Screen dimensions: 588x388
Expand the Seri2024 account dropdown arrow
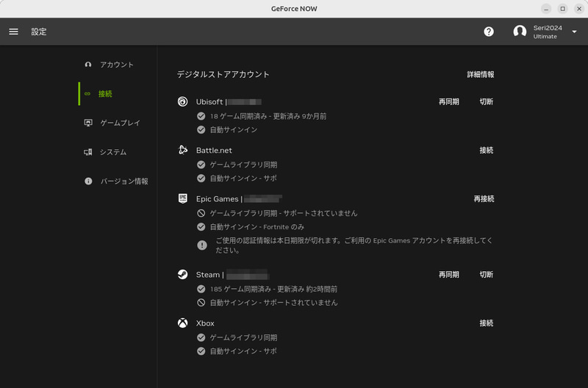574,32
